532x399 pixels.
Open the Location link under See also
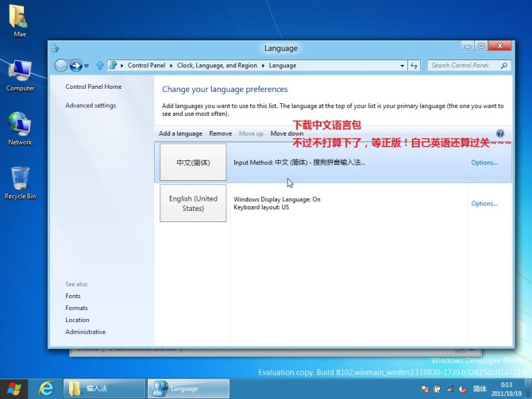[x=77, y=320]
